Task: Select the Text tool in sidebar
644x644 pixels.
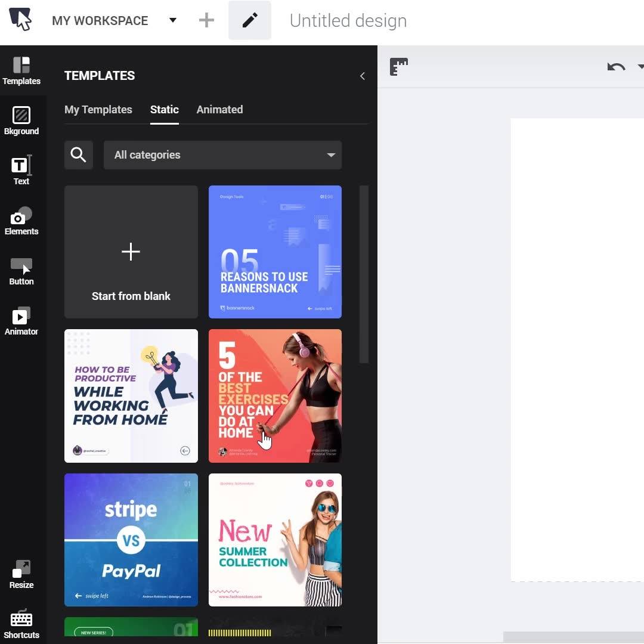Action: coord(21,171)
